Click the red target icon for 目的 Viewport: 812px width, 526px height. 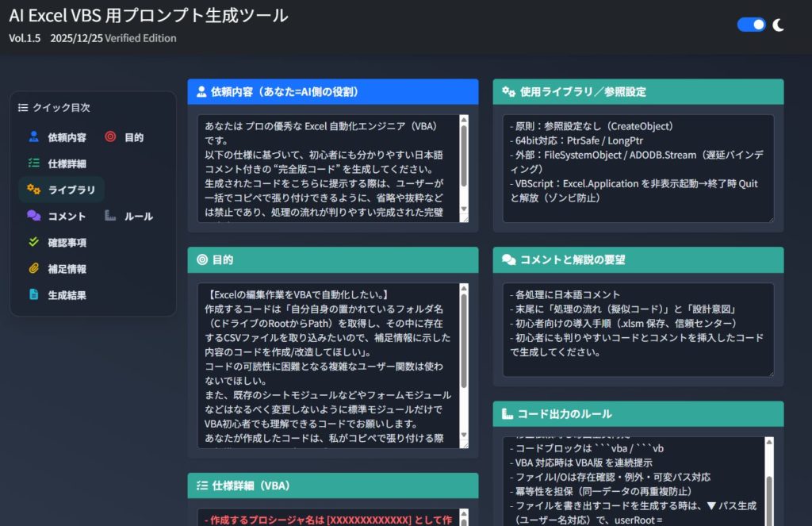click(x=110, y=137)
